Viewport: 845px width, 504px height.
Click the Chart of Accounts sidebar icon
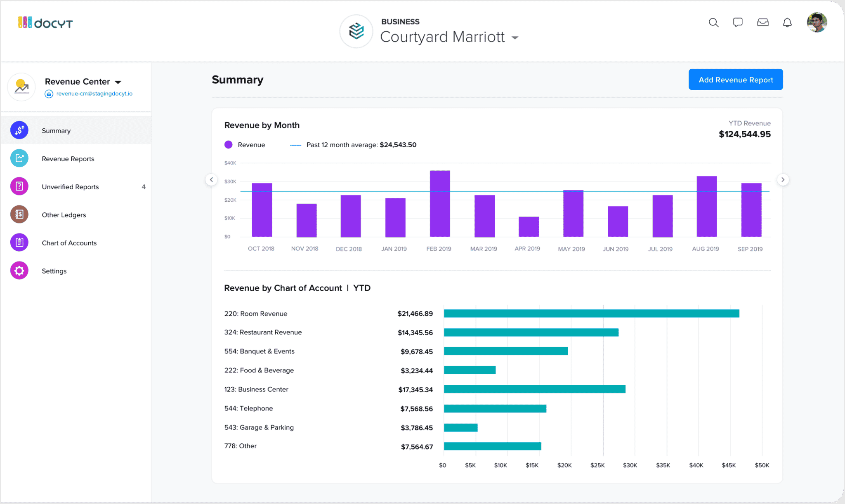(19, 243)
